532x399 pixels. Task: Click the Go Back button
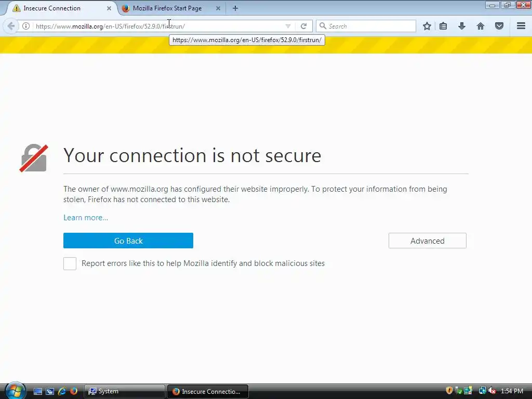[128, 241]
